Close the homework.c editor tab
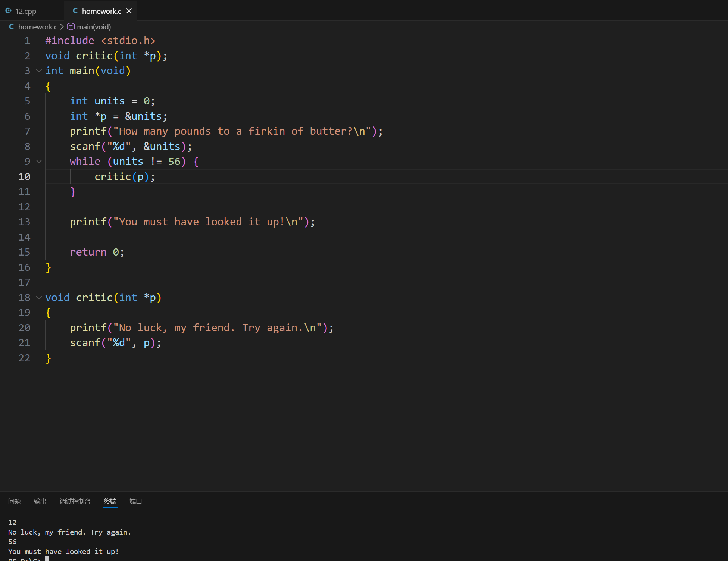Image resolution: width=728 pixels, height=561 pixels. 129,11
